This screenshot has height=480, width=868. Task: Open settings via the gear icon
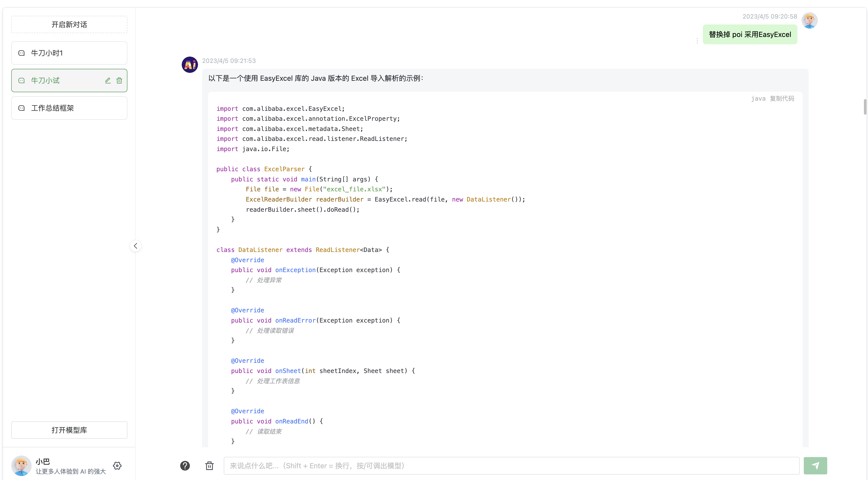[117, 466]
